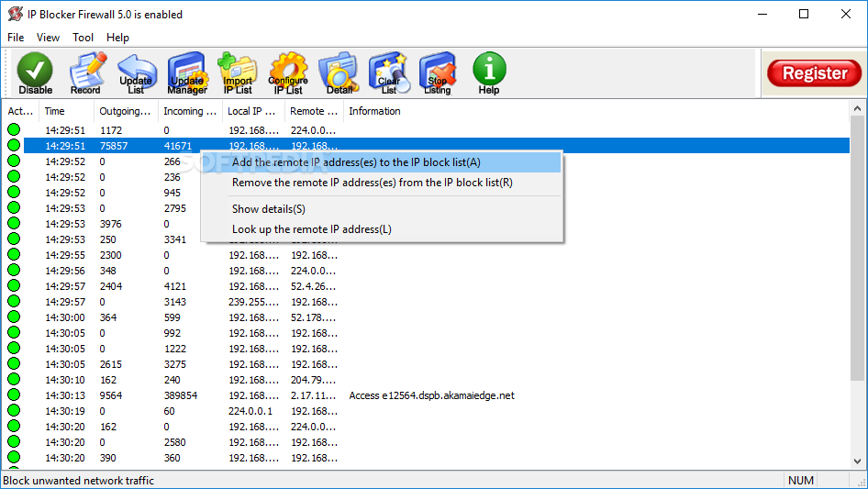
Task: Open the File menu
Action: [x=16, y=38]
